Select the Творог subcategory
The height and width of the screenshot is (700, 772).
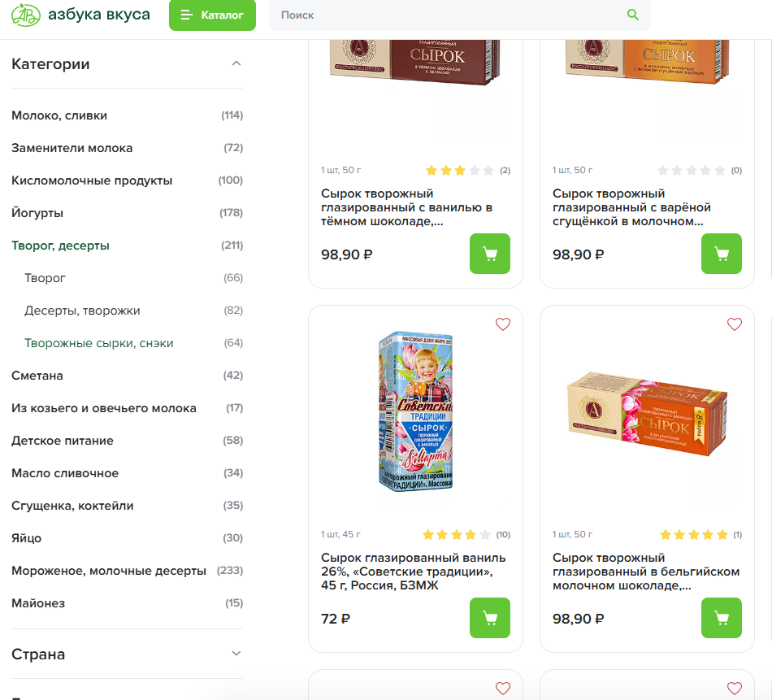pos(46,278)
